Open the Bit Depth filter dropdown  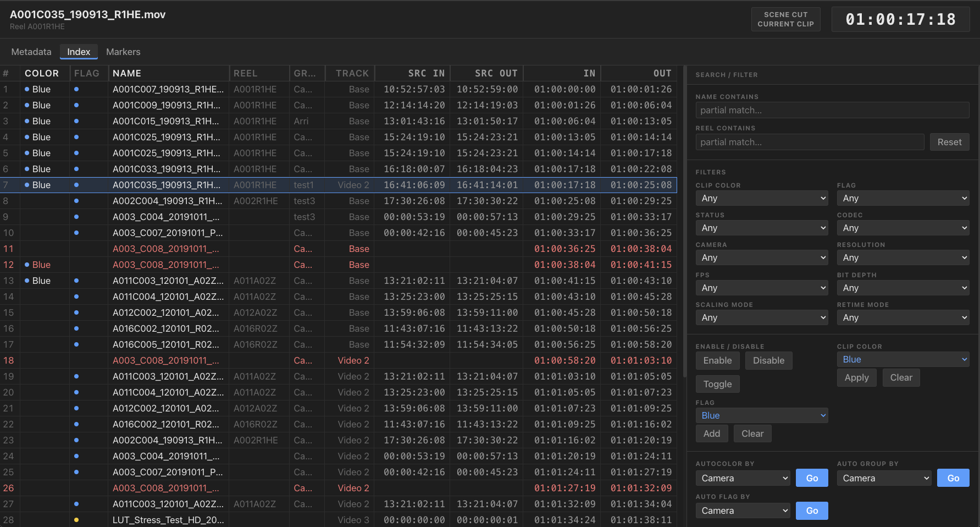(903, 288)
